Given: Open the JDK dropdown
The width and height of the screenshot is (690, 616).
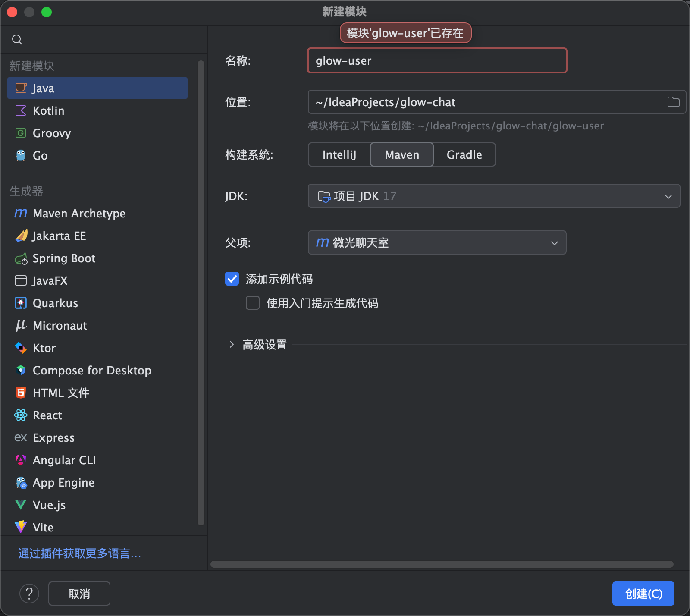Looking at the screenshot, I should (x=494, y=196).
